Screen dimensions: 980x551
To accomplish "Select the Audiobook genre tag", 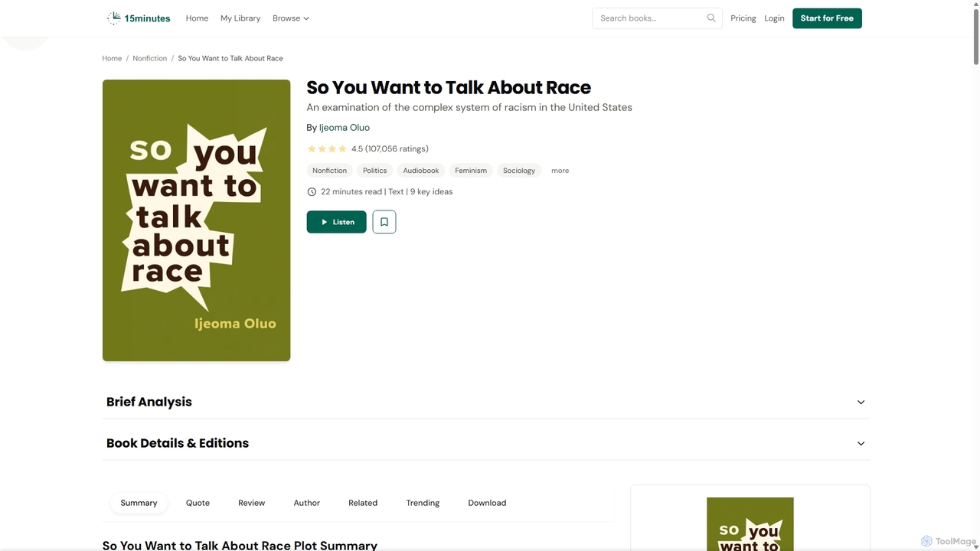I will [421, 171].
